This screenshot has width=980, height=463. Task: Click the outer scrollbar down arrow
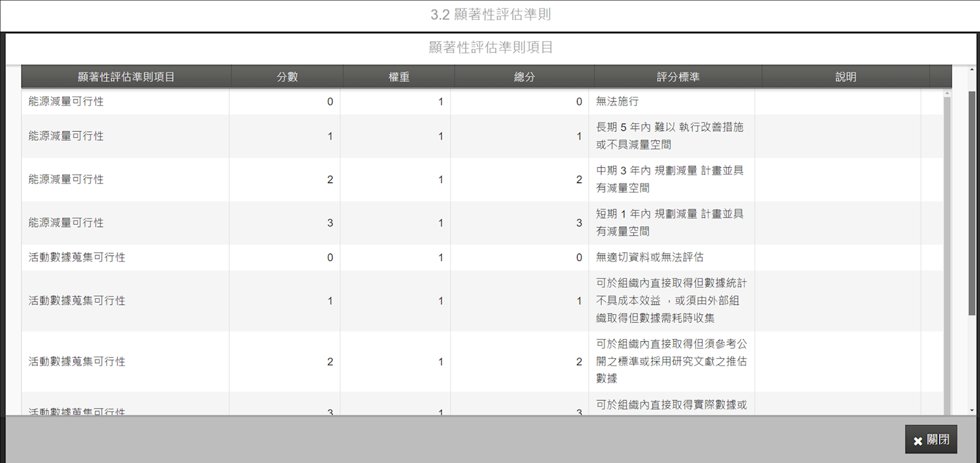972,410
